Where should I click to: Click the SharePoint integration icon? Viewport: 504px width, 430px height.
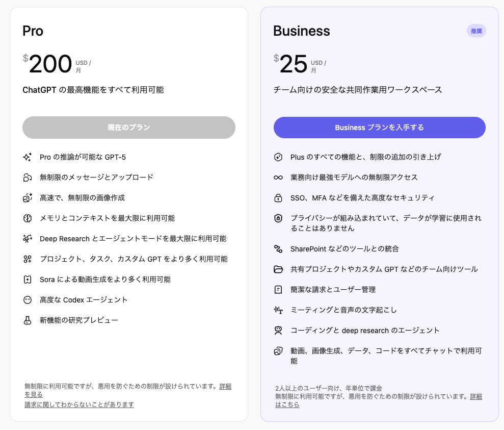(x=278, y=249)
